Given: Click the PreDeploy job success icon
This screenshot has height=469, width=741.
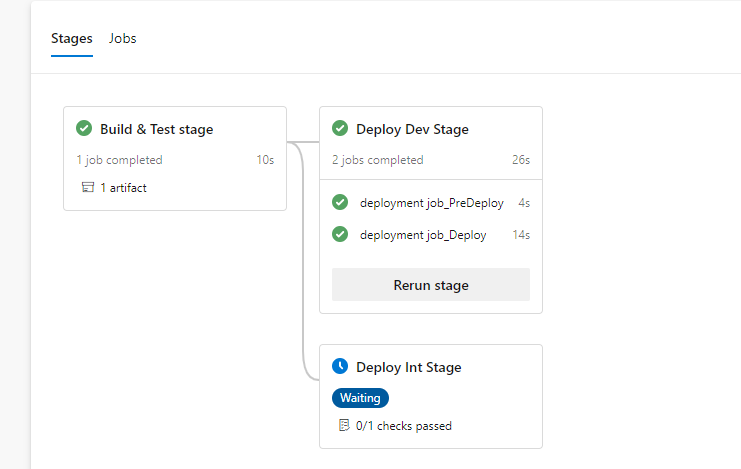Looking at the screenshot, I should coord(340,203).
